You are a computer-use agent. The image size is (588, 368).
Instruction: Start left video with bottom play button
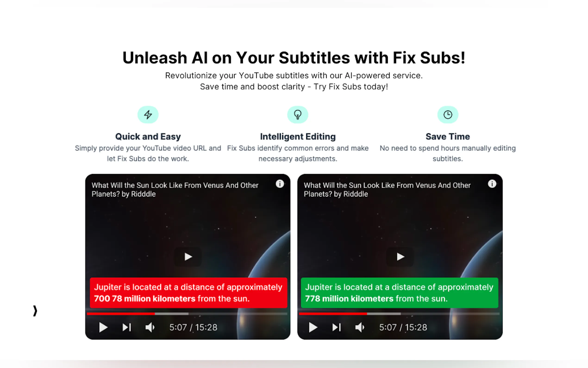(x=103, y=327)
